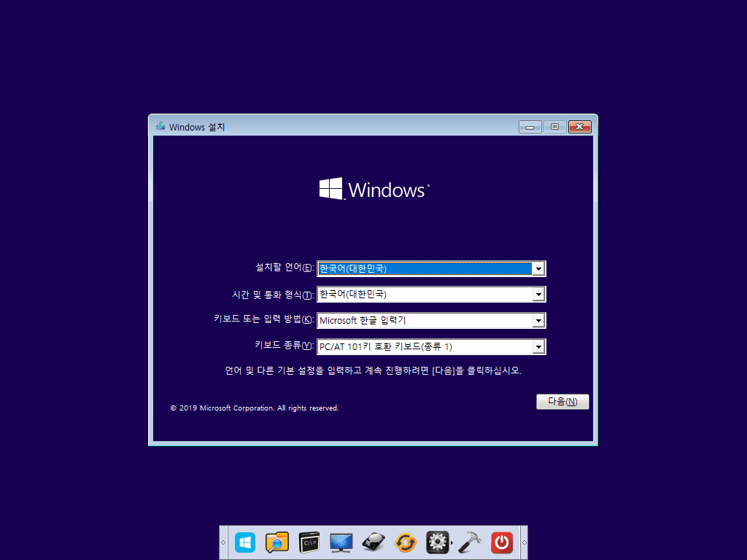
Task: Open the 설치할 언어 dropdown arrow
Action: pyautogui.click(x=538, y=268)
